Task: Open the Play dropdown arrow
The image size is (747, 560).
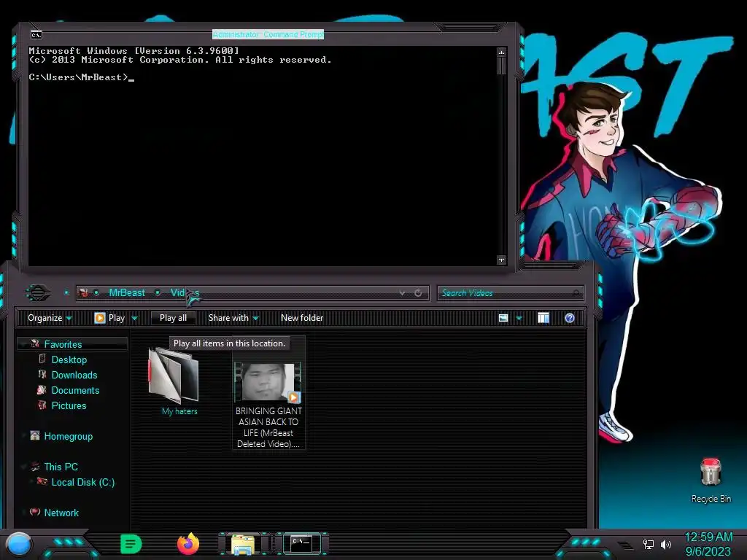Action: click(x=134, y=318)
